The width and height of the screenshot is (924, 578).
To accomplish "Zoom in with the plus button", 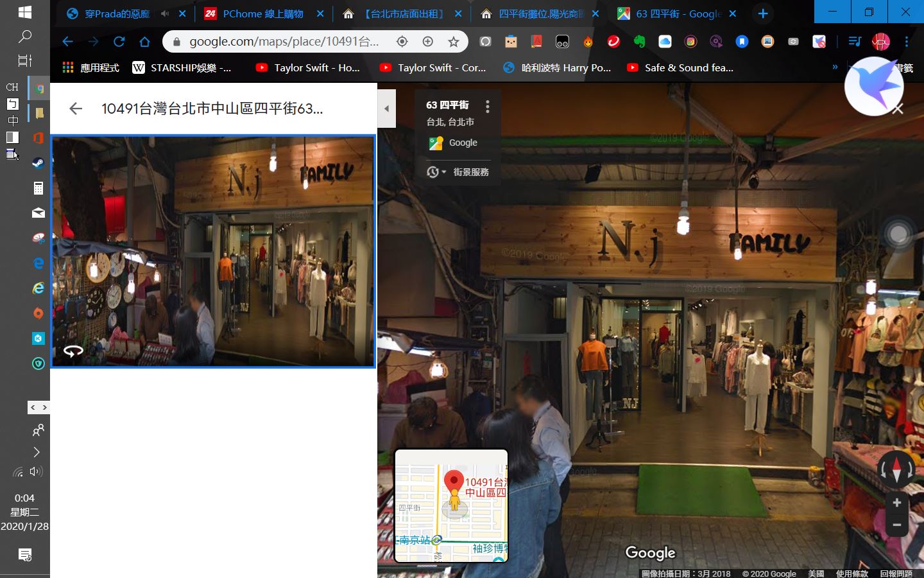I will 896,503.
